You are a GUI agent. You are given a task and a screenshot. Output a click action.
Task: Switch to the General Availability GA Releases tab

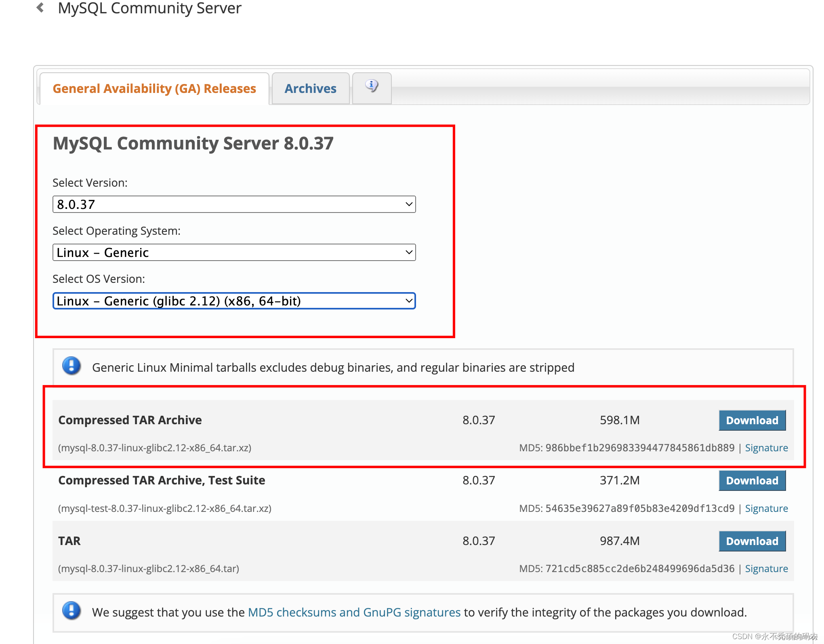coord(154,88)
